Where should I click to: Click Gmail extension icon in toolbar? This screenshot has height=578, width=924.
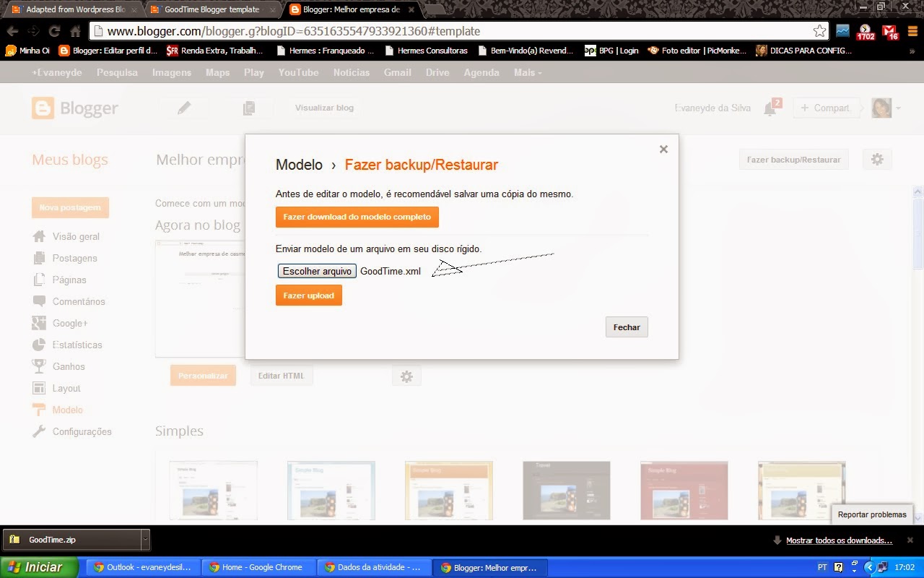point(890,32)
